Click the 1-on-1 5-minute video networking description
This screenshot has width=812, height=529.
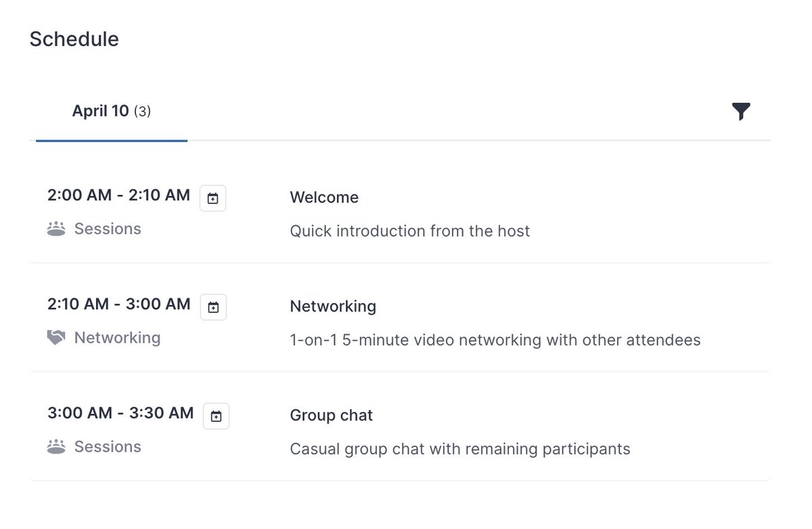(495, 340)
